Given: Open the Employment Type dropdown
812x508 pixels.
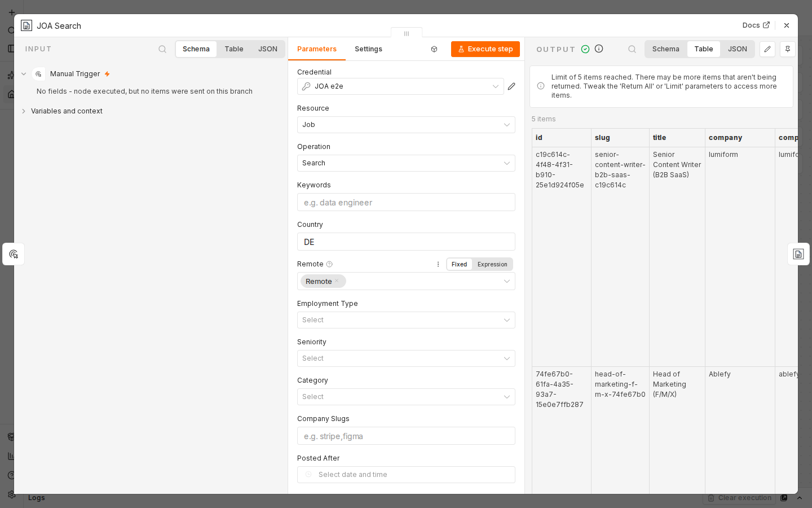Looking at the screenshot, I should tap(406, 320).
